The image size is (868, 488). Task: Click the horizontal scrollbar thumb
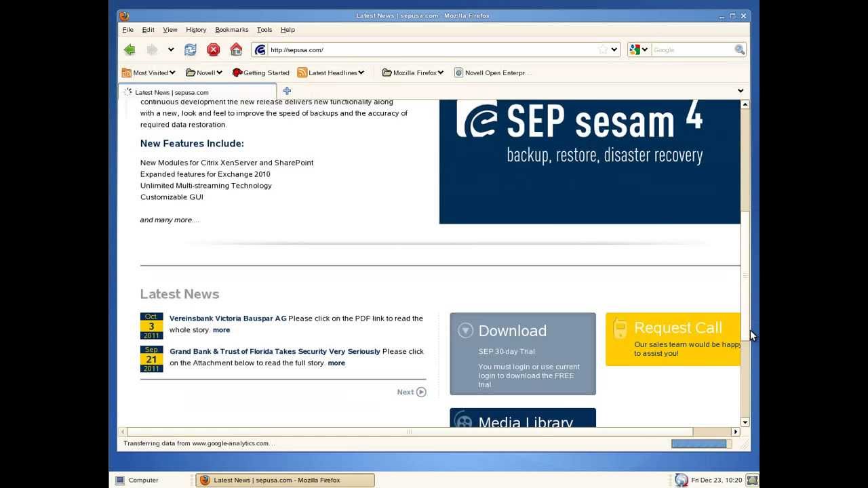(x=410, y=432)
